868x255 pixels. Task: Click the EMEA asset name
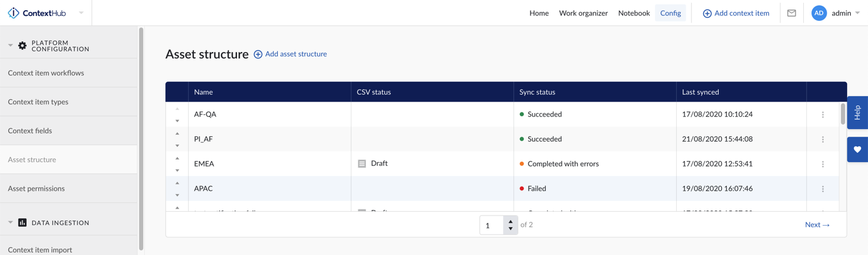tap(204, 163)
